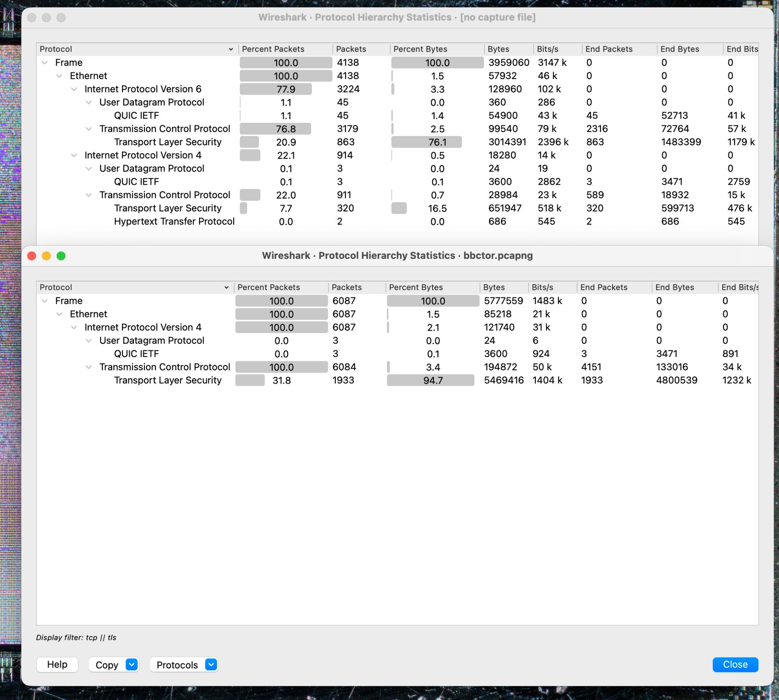Viewport: 779px width, 700px height.
Task: Minimize the bbctor.pcapng window with yellow button
Action: point(46,256)
